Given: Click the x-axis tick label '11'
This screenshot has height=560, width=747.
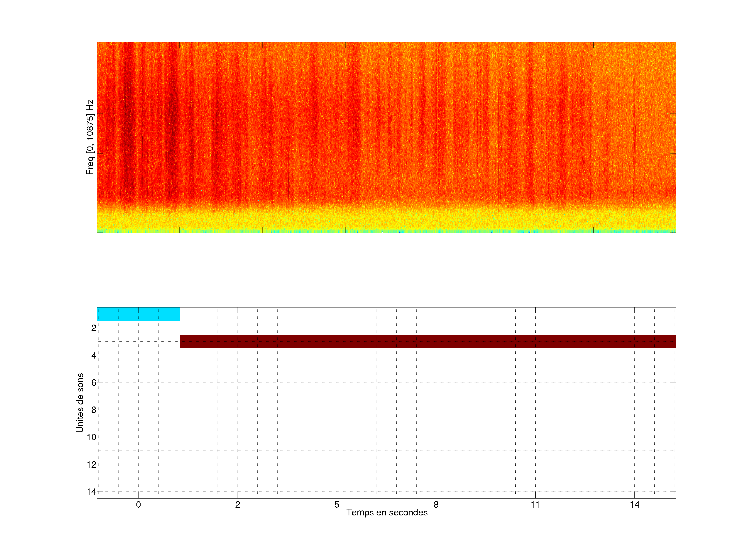Looking at the screenshot, I should (x=535, y=505).
